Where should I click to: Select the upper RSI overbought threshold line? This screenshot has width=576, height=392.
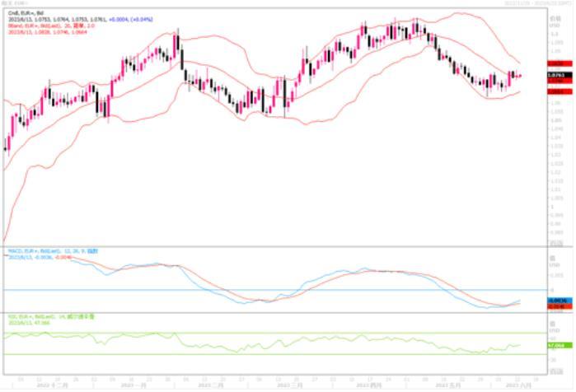247,334
